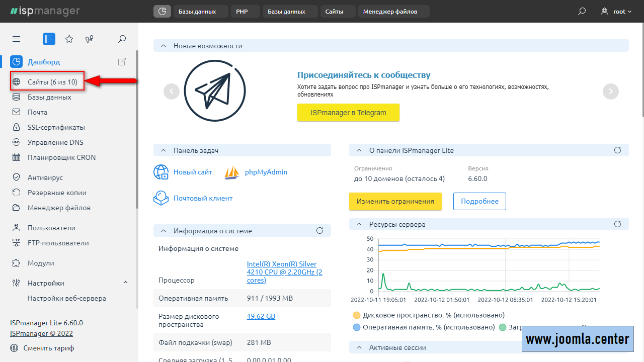Toggle the disk space legend series
The image size is (644, 362).
(x=357, y=315)
